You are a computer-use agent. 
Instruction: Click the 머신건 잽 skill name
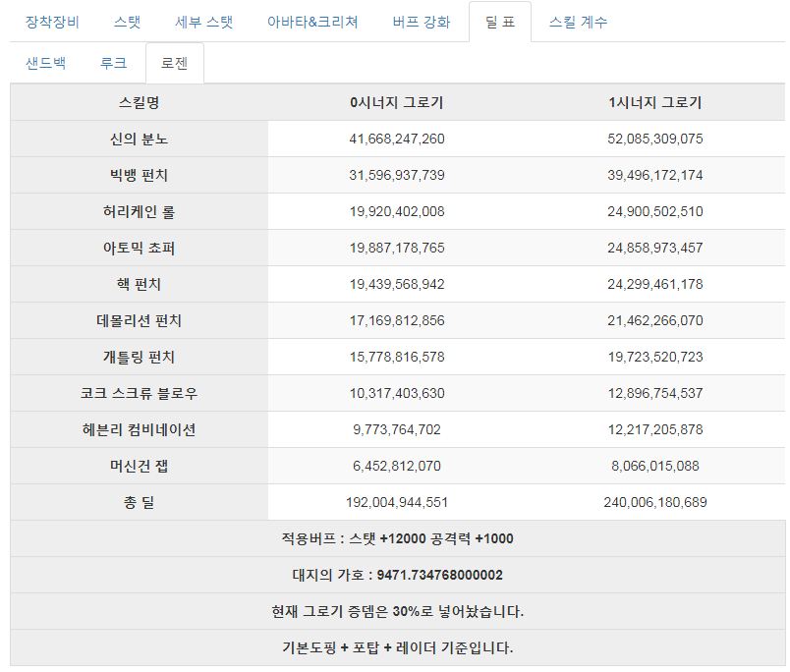(x=140, y=466)
